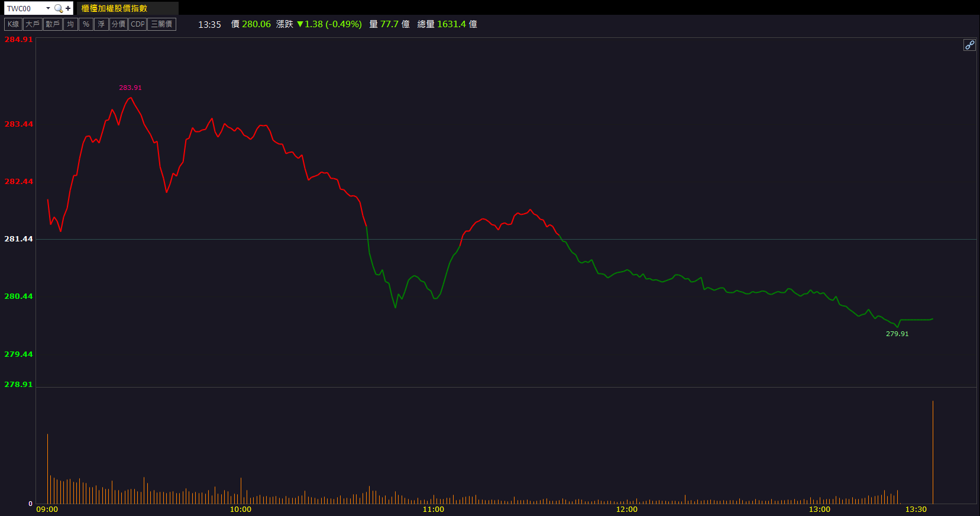Click the 櫃檯加權股價指數 title label

[x=114, y=8]
